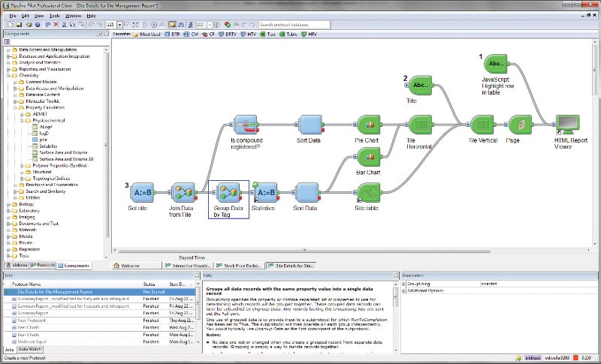Collapse the Property Calculators folder

15,107
